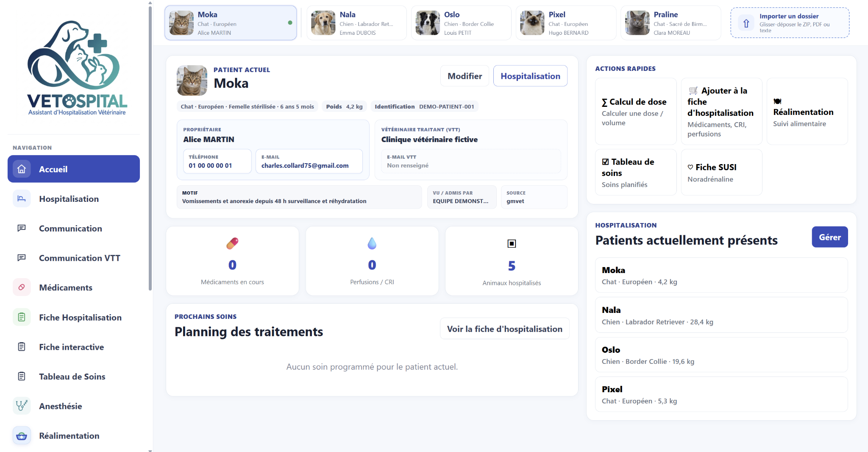Select Pixel in present patients list

(x=721, y=394)
